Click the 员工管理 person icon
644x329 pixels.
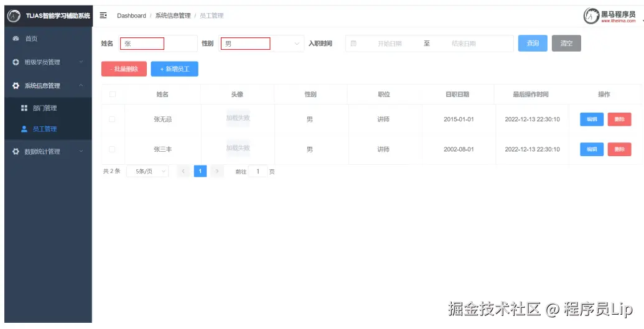pos(24,129)
